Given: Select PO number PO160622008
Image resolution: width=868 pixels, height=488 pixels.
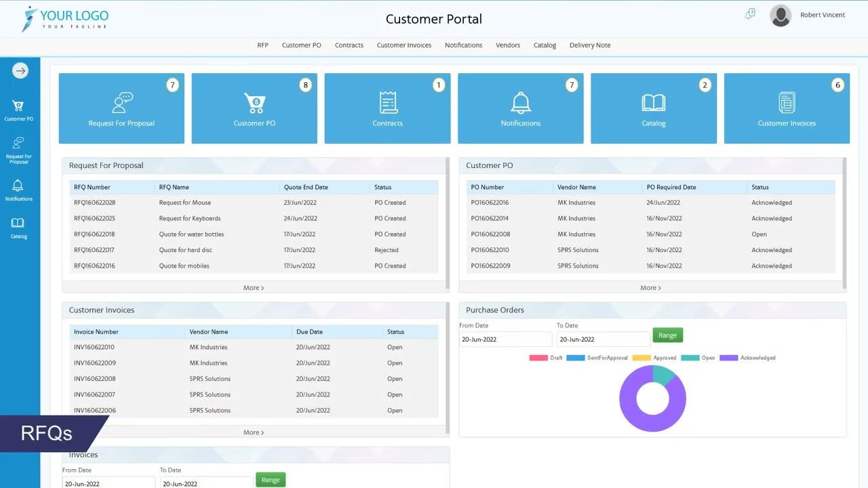Looking at the screenshot, I should pos(490,235).
